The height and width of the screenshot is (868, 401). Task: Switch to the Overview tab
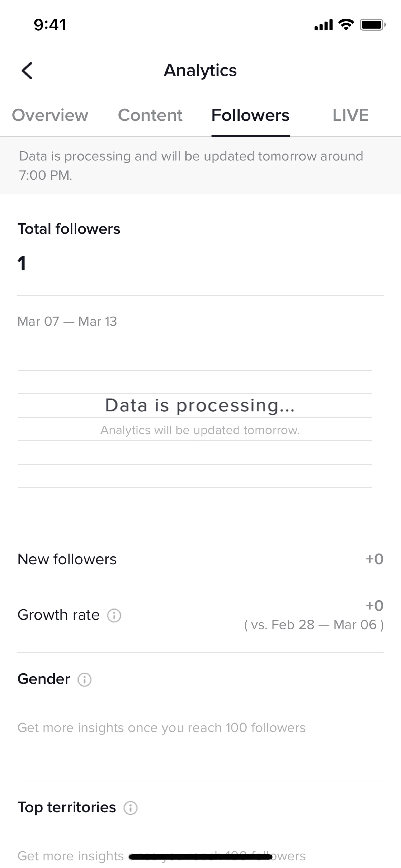[50, 115]
